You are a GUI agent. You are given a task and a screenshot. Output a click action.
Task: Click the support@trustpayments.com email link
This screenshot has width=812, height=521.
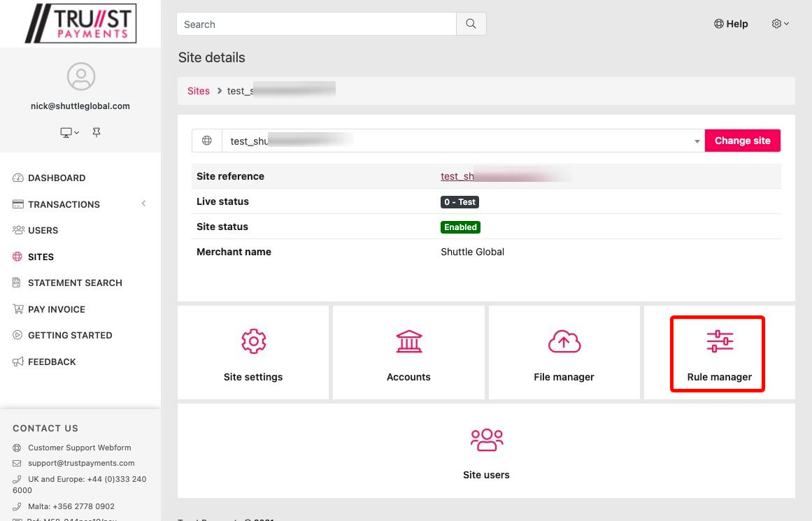tap(81, 463)
